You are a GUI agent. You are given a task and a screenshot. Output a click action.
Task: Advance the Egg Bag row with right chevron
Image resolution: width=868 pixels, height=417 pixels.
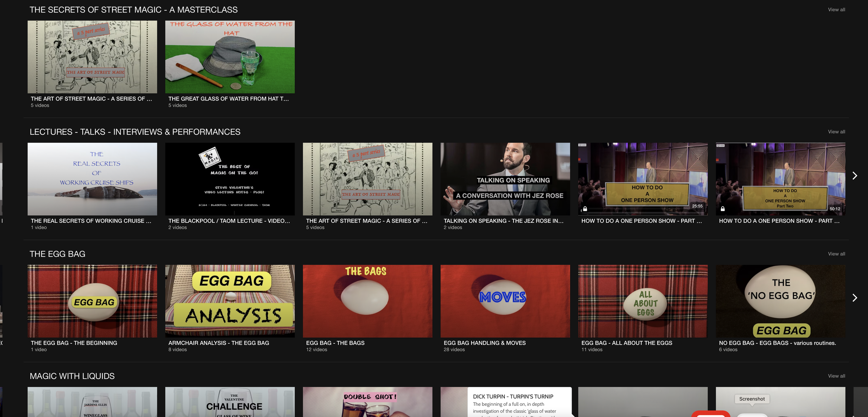coord(855,298)
